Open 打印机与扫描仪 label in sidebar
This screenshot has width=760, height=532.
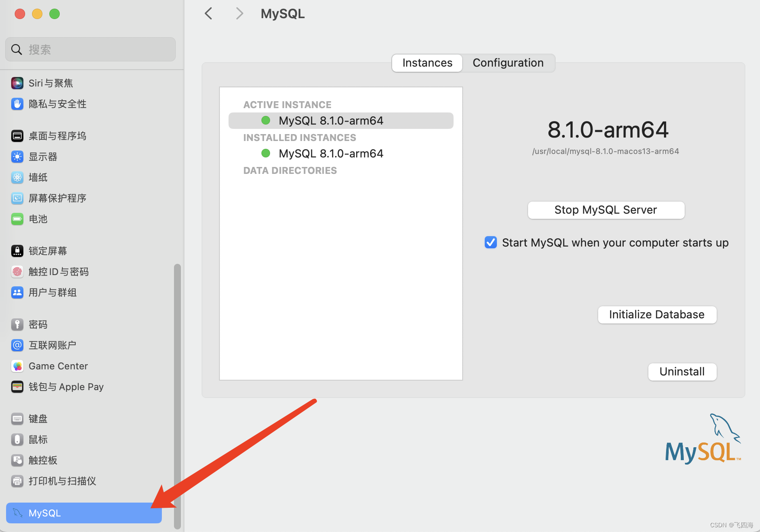coord(62,481)
